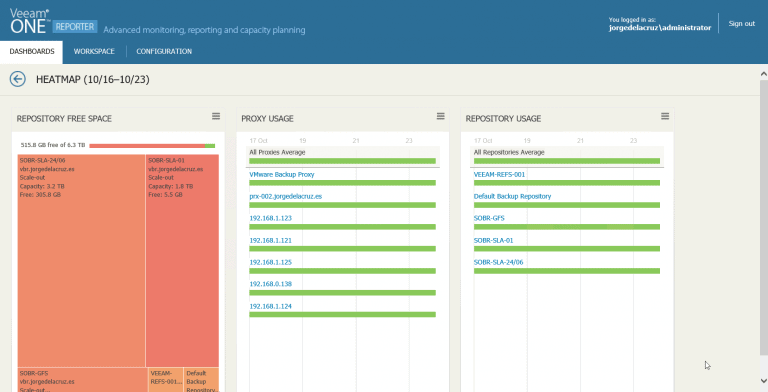Screen dimensions: 768x392
Task: Open the Default Backup Repository link
Action: pyautogui.click(x=512, y=196)
